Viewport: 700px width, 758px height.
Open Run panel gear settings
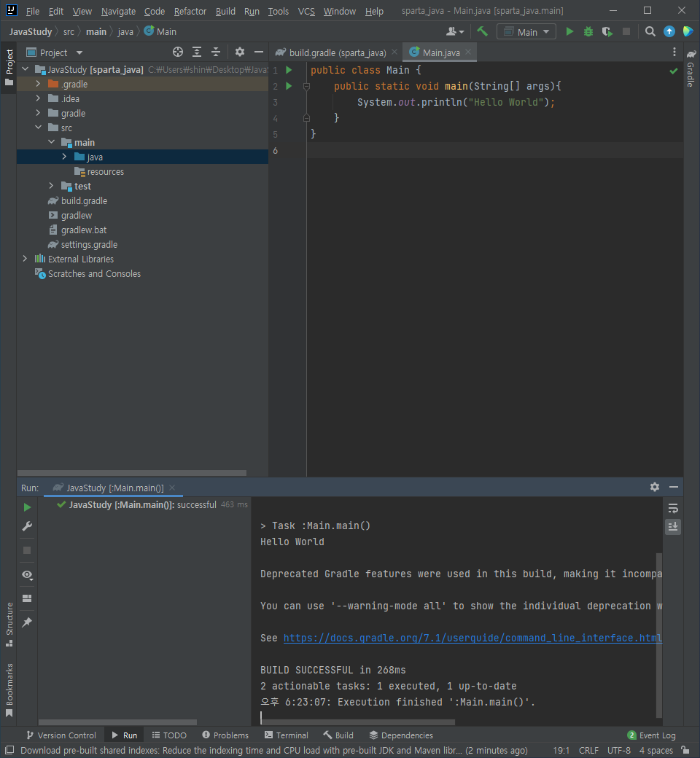[x=655, y=487]
